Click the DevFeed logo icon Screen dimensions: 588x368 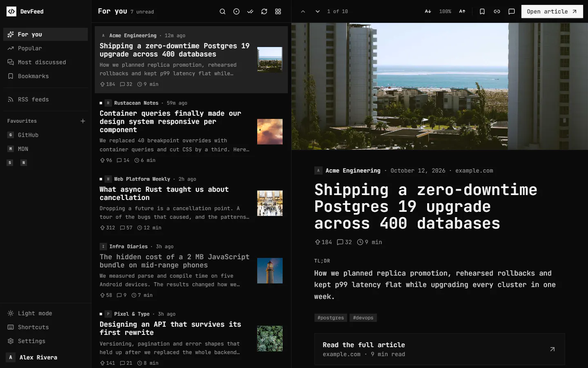11,11
